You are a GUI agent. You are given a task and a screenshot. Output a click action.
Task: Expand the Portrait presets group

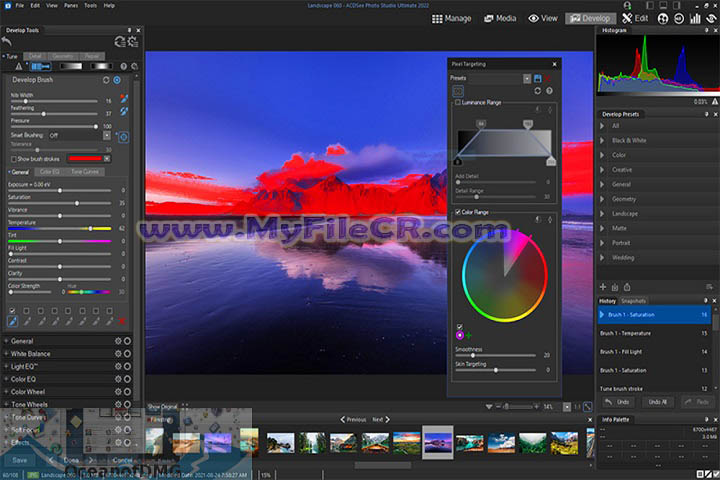pos(602,243)
